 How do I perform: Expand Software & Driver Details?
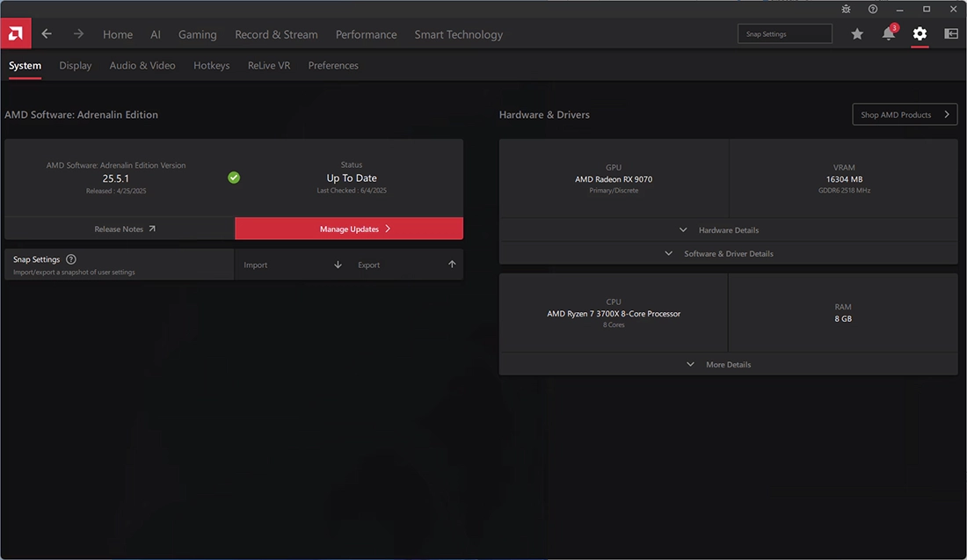coord(728,253)
